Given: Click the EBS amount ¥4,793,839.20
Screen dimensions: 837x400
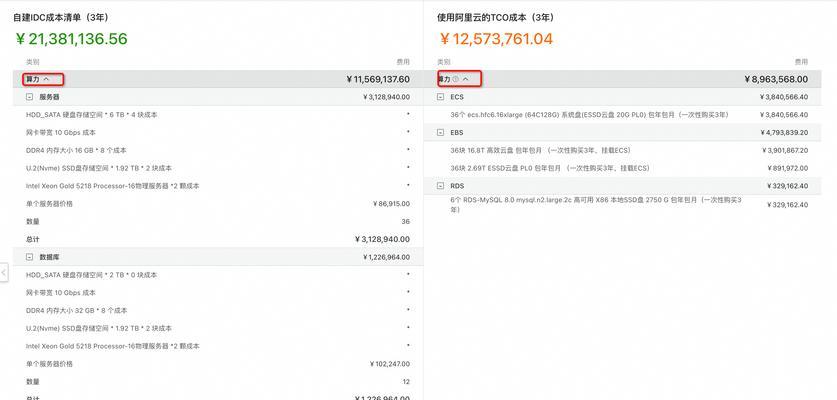Looking at the screenshot, I should tap(784, 132).
